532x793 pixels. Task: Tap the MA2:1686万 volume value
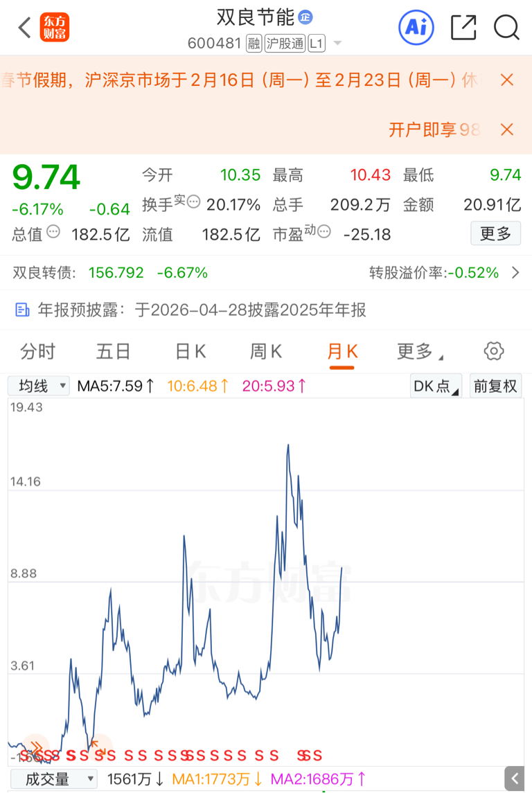coord(318,779)
